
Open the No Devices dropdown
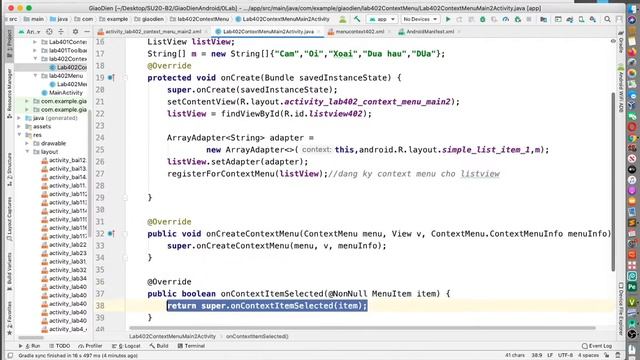(420, 19)
